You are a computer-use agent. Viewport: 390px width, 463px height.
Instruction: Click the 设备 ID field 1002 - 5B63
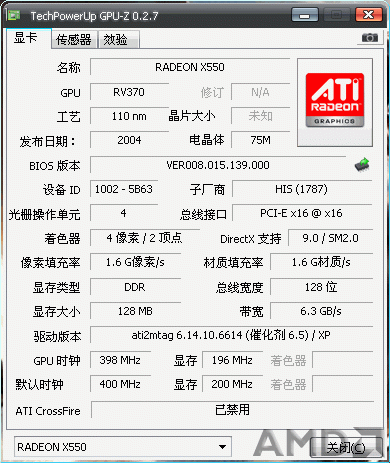click(124, 189)
